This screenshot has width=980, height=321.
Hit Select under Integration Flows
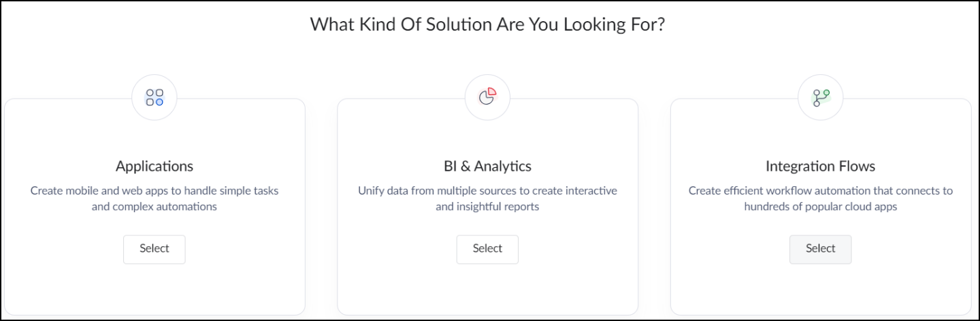click(x=820, y=249)
